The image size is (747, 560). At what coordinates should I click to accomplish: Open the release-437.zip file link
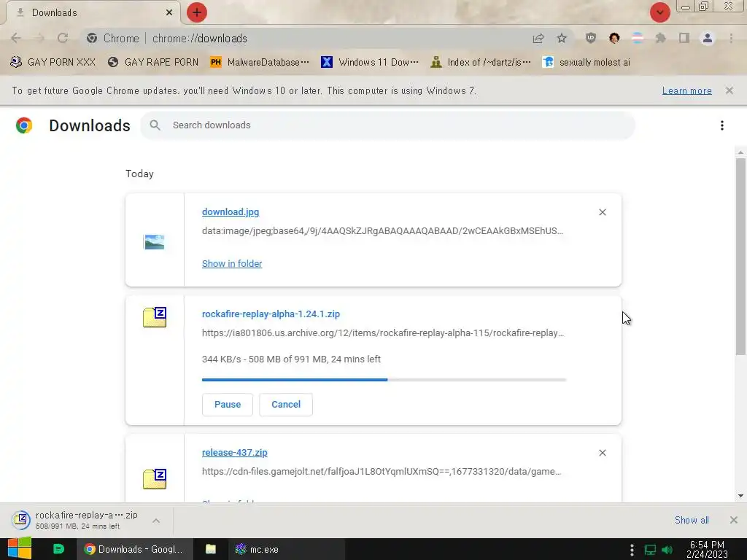234,452
